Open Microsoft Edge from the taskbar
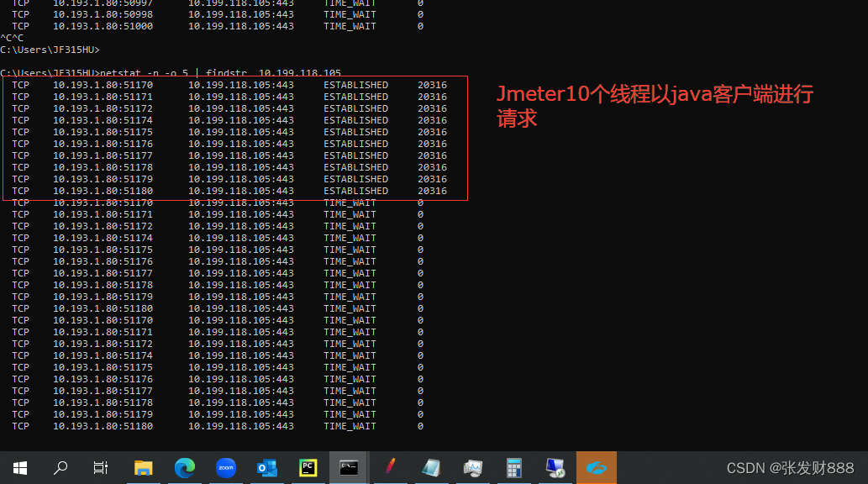This screenshot has height=484, width=868. [184, 469]
